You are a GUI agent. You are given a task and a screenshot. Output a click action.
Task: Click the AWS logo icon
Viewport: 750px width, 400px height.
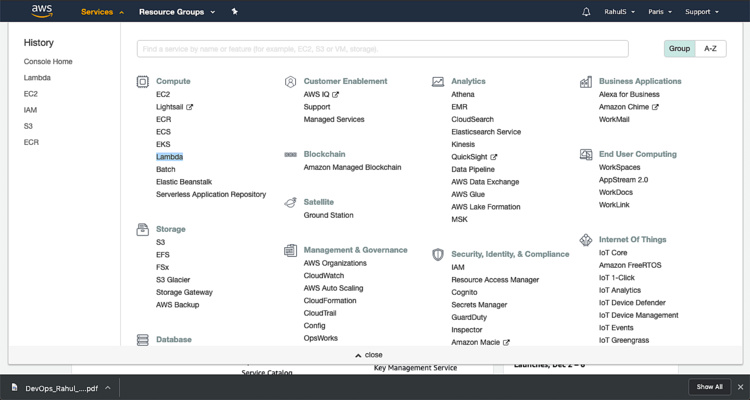coord(41,12)
